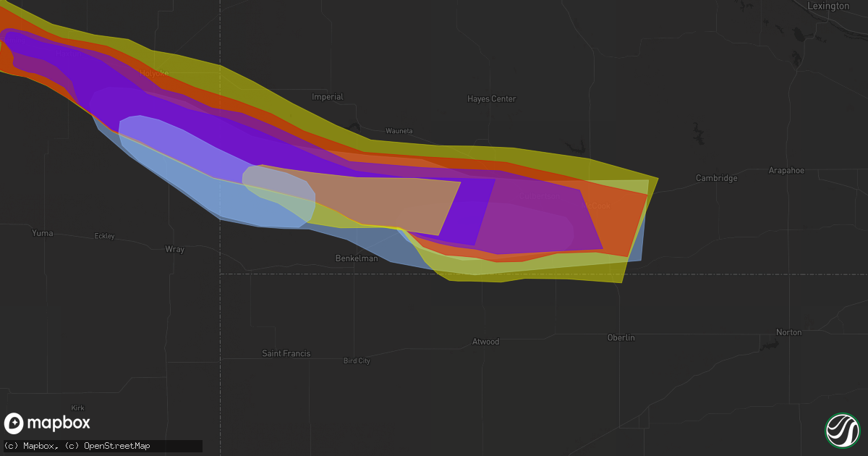Click the Arapahoe town label

coord(786,171)
